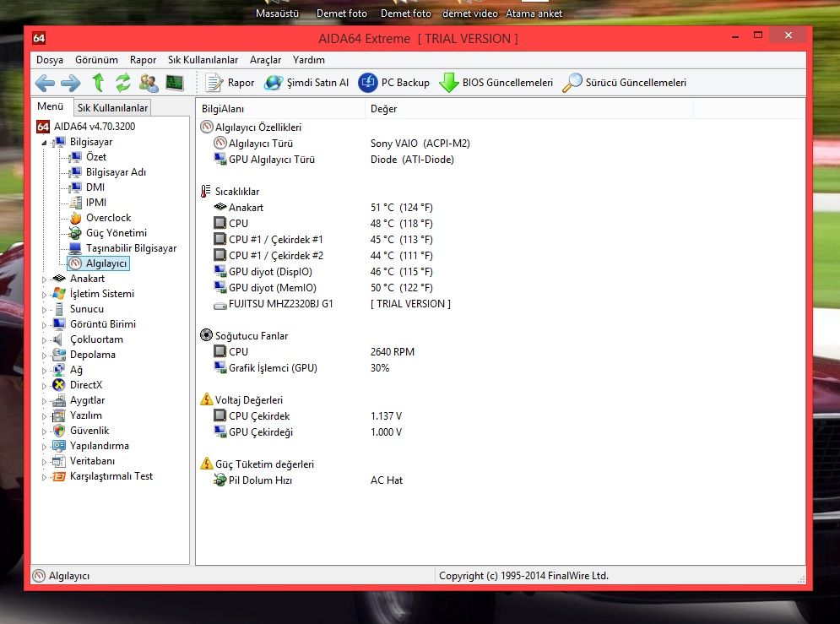
Task: Open the Araçlar menu
Action: [x=265, y=60]
